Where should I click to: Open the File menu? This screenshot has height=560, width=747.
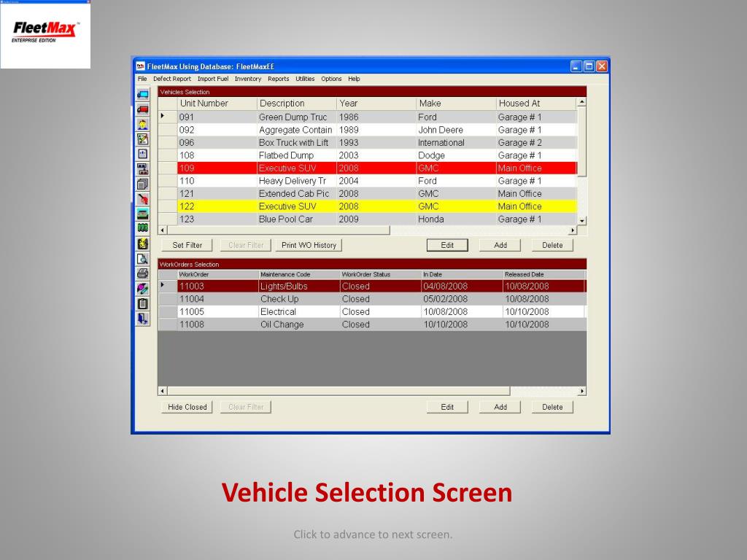(142, 79)
